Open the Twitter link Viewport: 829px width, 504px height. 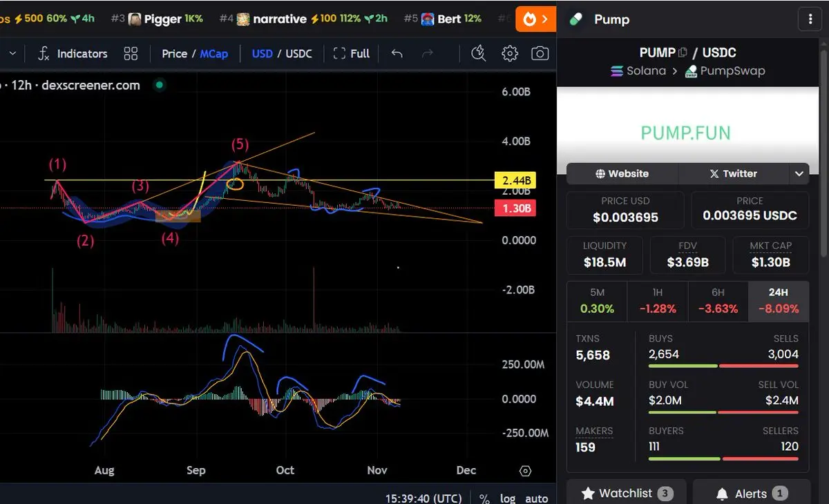[x=734, y=173]
